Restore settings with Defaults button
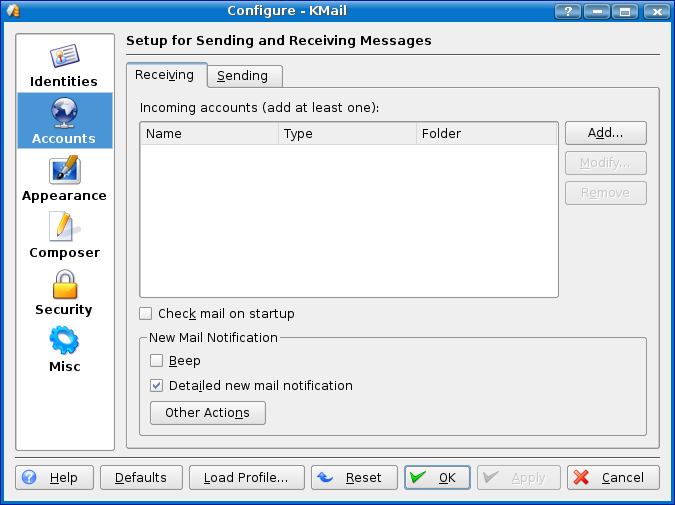675x505 pixels. pyautogui.click(x=141, y=477)
